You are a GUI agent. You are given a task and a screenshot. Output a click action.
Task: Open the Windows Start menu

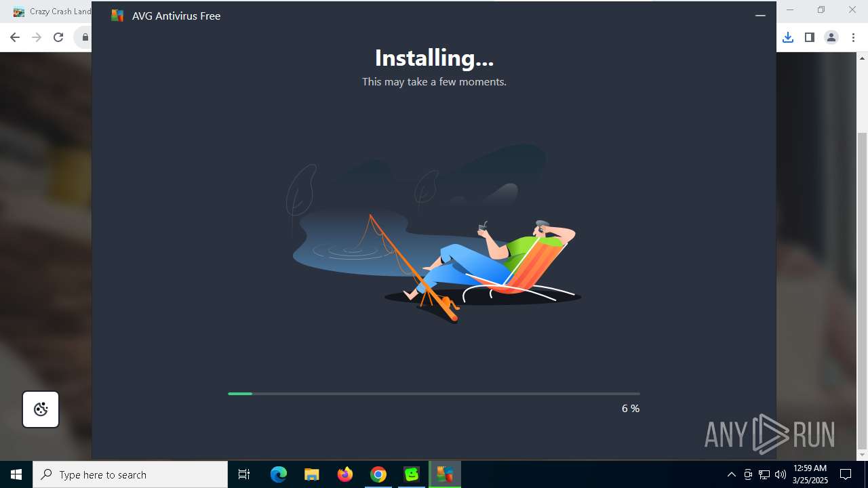tap(16, 474)
